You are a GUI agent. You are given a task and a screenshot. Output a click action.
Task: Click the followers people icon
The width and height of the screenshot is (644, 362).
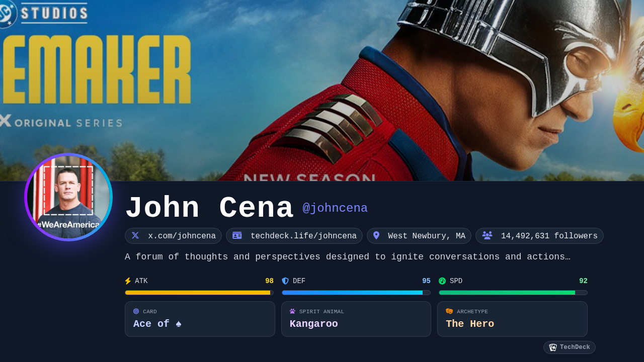coord(487,235)
